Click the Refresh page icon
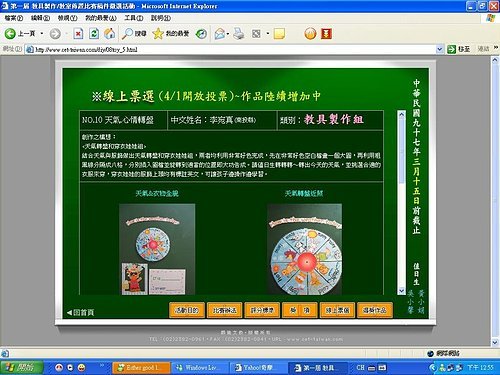This screenshot has width=500, height=375. tap(94, 34)
